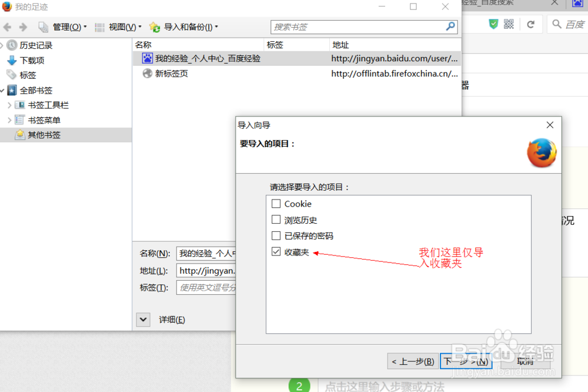
Task: Click the 下一步(N) button
Action: tap(466, 360)
